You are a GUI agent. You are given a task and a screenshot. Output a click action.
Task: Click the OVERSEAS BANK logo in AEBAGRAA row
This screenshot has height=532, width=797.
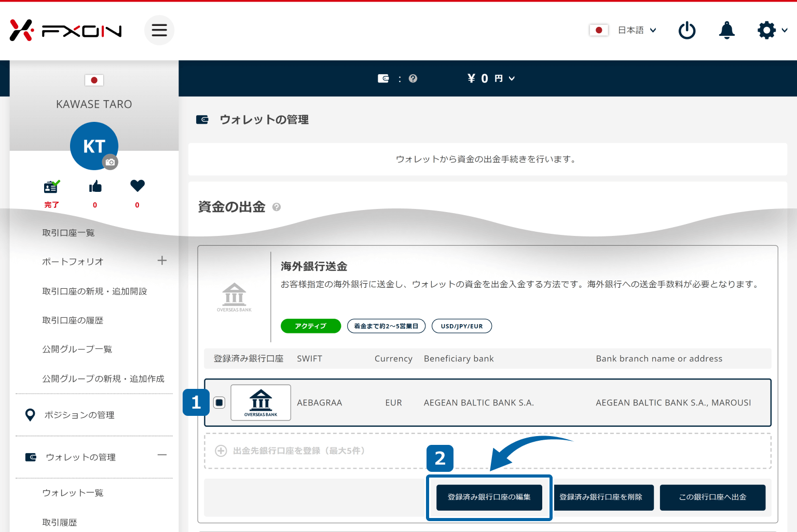tap(260, 402)
